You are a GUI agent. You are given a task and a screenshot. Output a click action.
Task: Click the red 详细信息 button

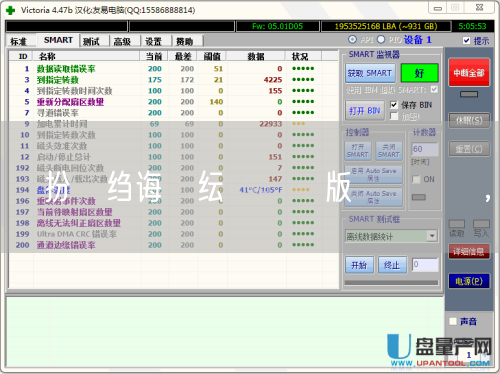[x=469, y=252]
